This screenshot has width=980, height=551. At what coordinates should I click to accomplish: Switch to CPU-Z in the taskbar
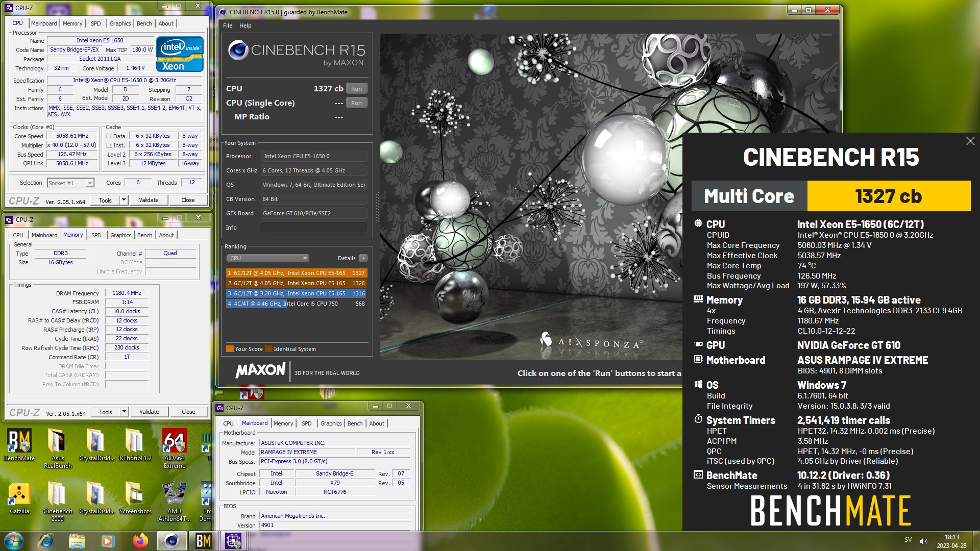[x=234, y=541]
